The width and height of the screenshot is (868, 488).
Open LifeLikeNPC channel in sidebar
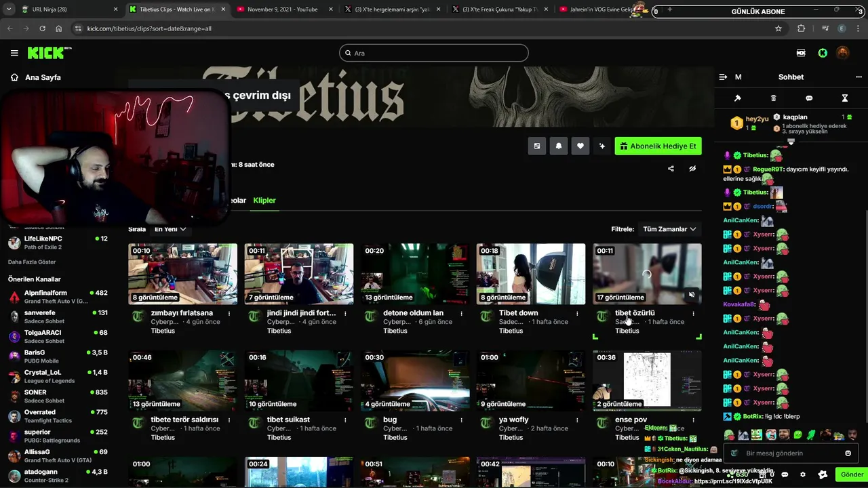(x=58, y=243)
